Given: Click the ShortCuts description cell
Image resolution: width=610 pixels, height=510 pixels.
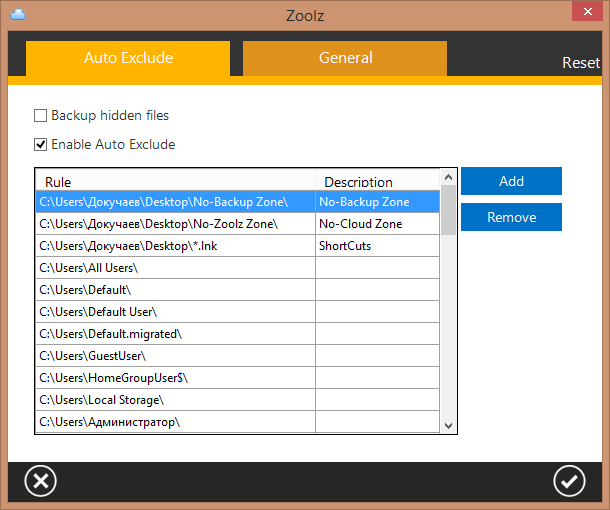Looking at the screenshot, I should pos(377,246).
